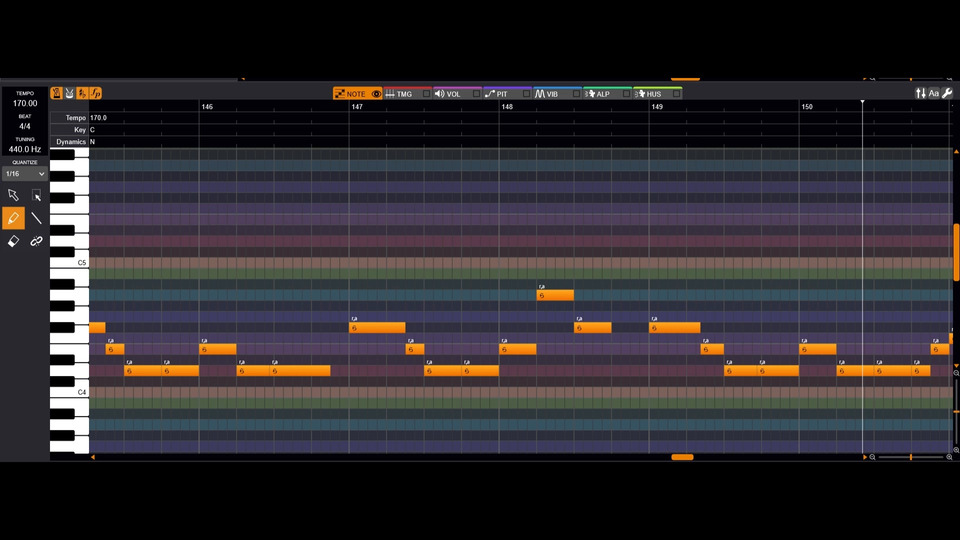Click the C4 piano key

(69, 392)
